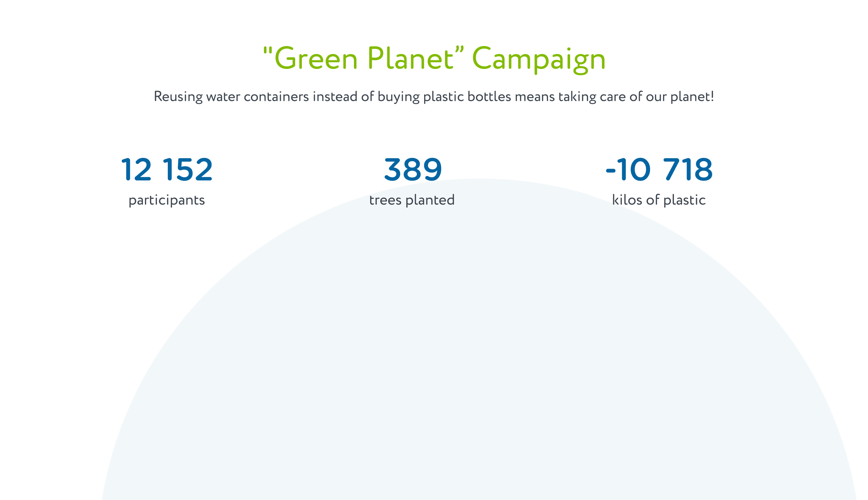This screenshot has height=500, width=868.
Task: Click the 12 152 participants figure
Action: (167, 169)
